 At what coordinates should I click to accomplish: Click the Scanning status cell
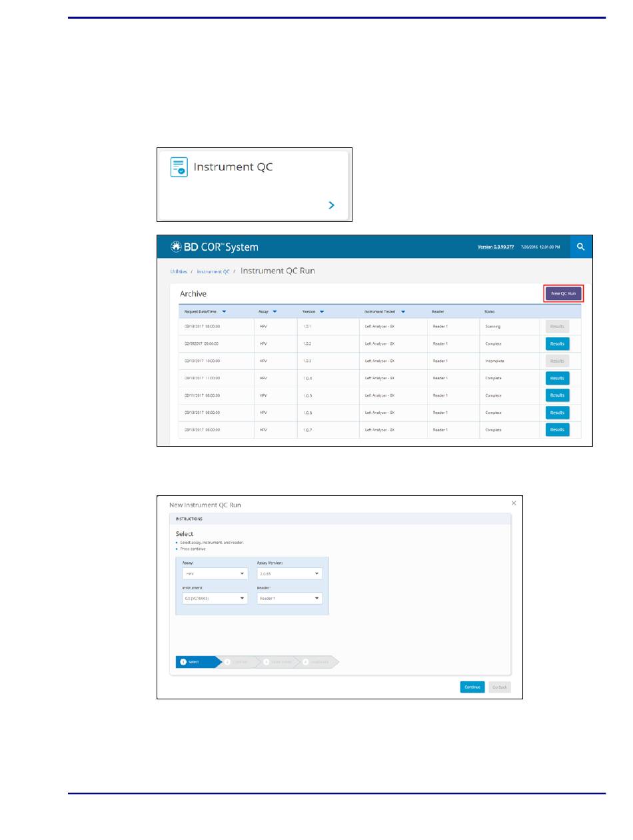509,327
